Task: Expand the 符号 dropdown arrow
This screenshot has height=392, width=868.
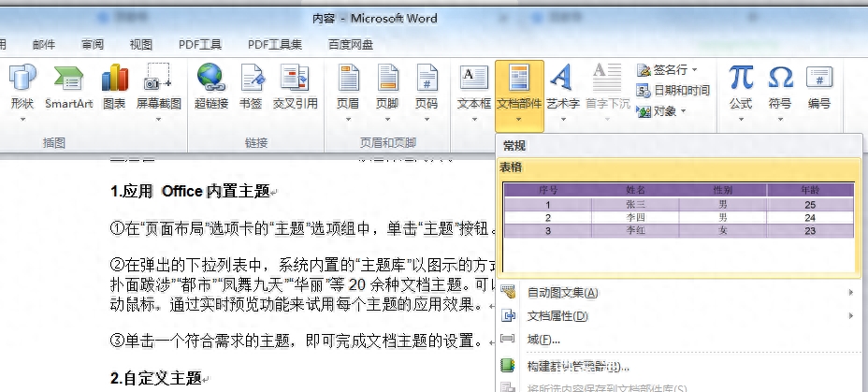Action: point(780,119)
